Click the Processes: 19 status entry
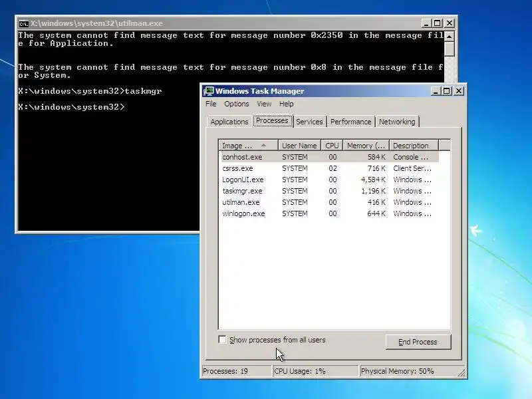This screenshot has height=399, width=532. point(237,371)
